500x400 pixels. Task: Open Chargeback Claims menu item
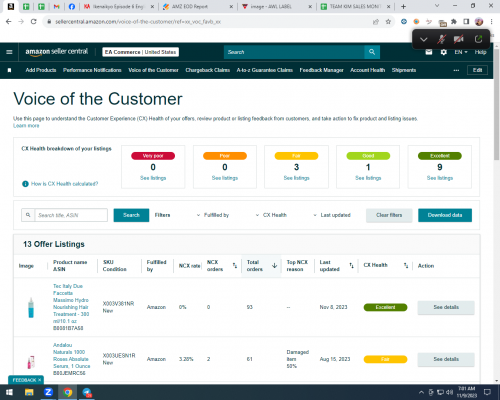[208, 70]
